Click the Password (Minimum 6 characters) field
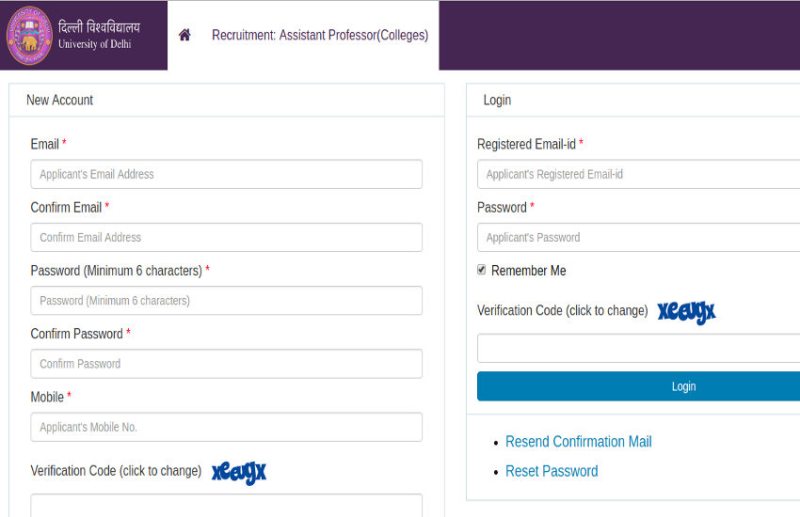This screenshot has height=517, width=800. [226, 300]
